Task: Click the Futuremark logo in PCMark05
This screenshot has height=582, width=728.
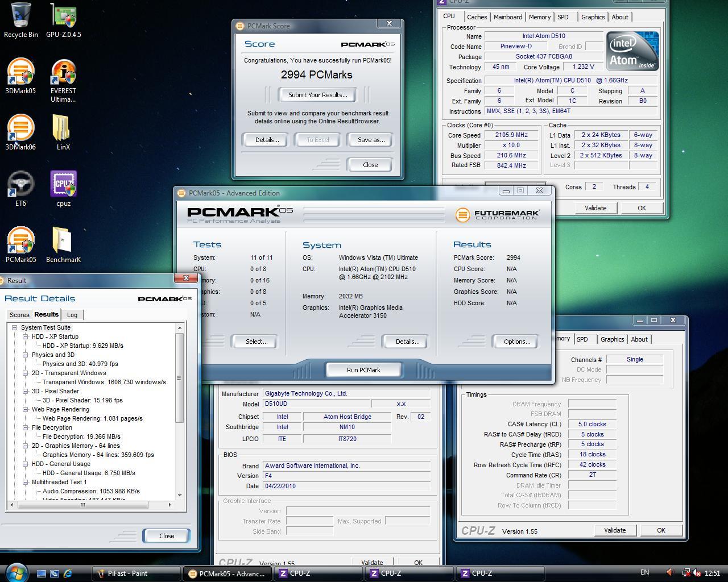Action: pos(497,214)
